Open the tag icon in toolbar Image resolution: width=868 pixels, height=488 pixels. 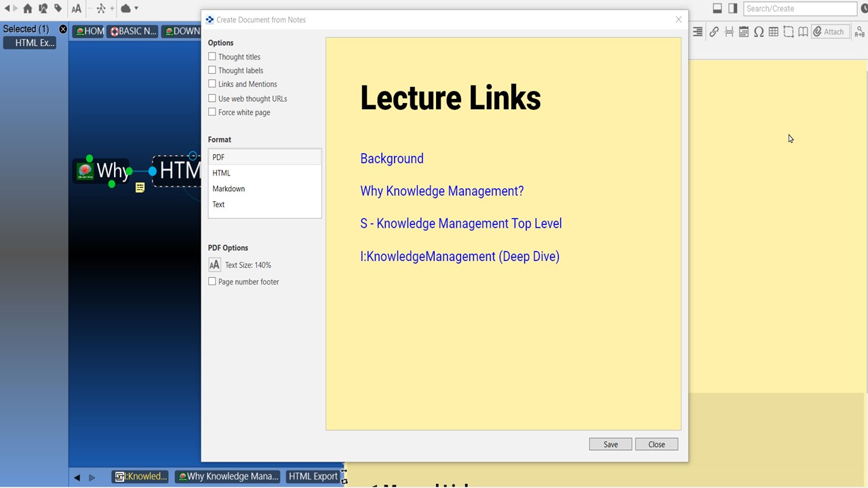[58, 9]
